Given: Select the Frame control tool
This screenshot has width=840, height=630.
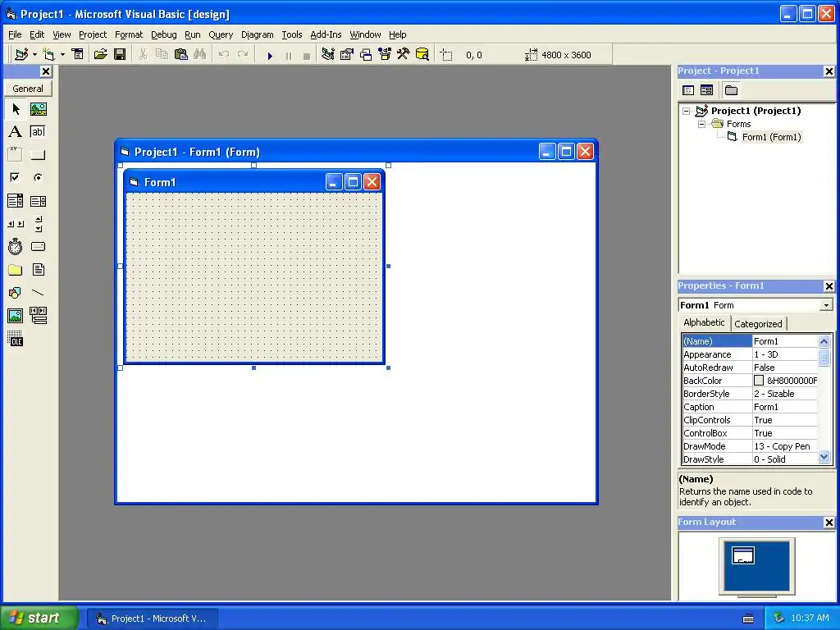Looking at the screenshot, I should (x=16, y=155).
